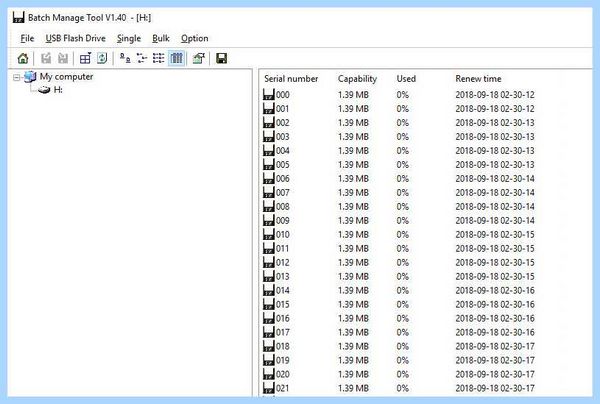Click renew time of entry 014
The width and height of the screenshot is (600, 404).
point(495,290)
